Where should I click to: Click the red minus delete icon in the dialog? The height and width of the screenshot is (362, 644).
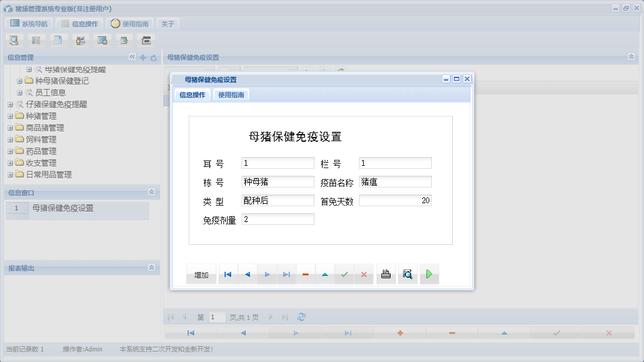[x=306, y=274]
